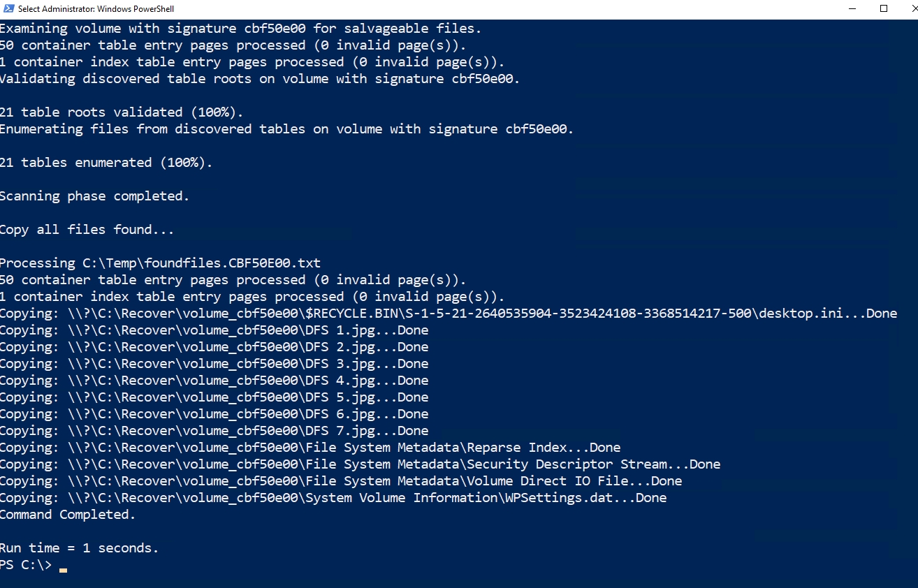Click the 'Copy all files found...' line
The width and height of the screenshot is (918, 588).
87,230
